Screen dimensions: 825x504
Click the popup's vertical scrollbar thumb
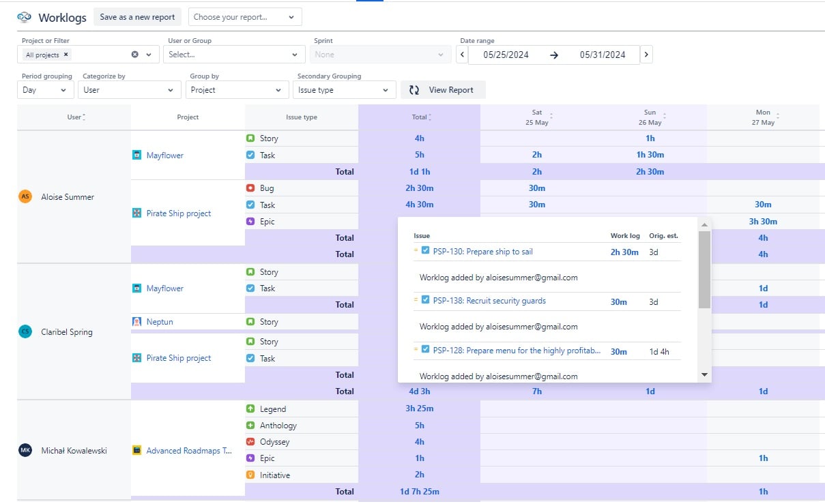tap(704, 269)
